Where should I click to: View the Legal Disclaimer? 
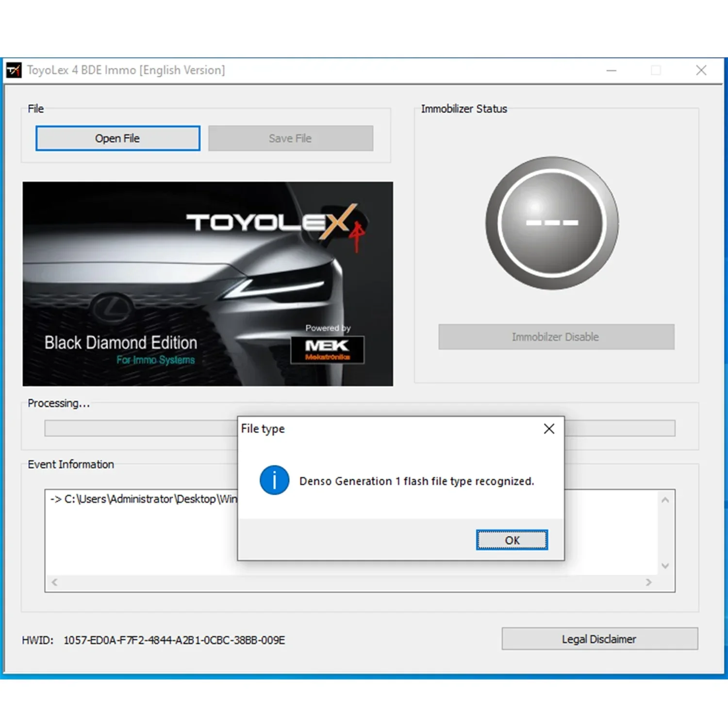tap(599, 639)
